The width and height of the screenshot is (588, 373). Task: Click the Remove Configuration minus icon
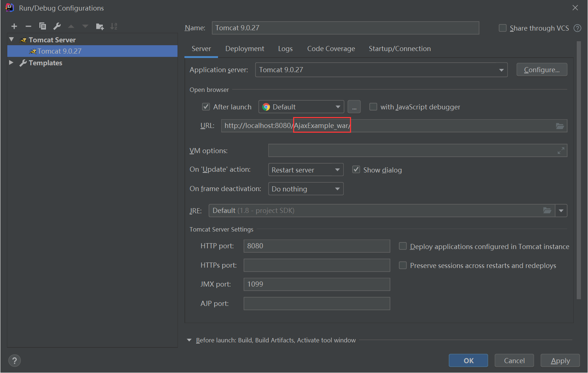coord(28,26)
